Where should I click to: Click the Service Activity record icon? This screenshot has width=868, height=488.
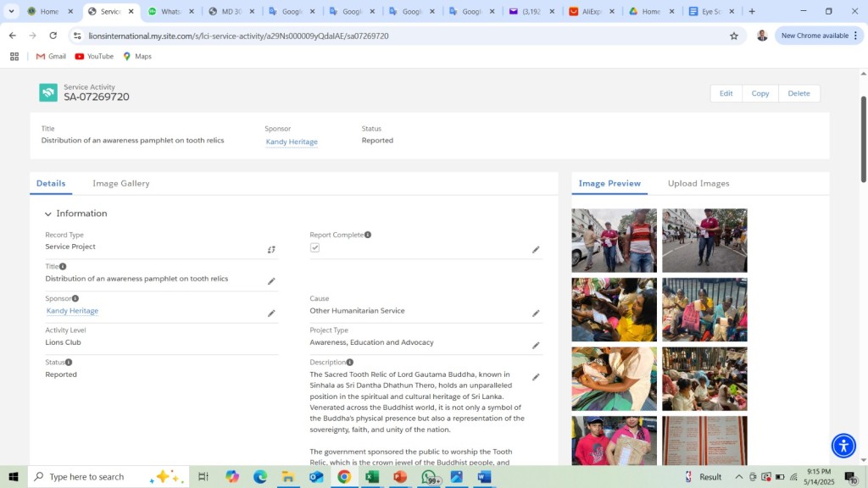pyautogui.click(x=48, y=92)
